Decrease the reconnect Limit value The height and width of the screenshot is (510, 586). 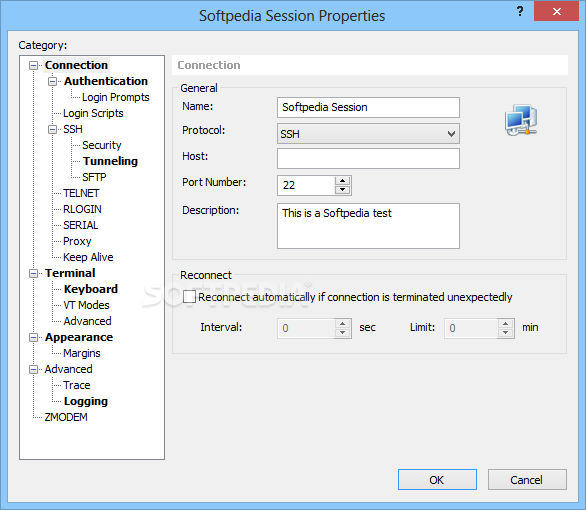pyautogui.click(x=505, y=333)
